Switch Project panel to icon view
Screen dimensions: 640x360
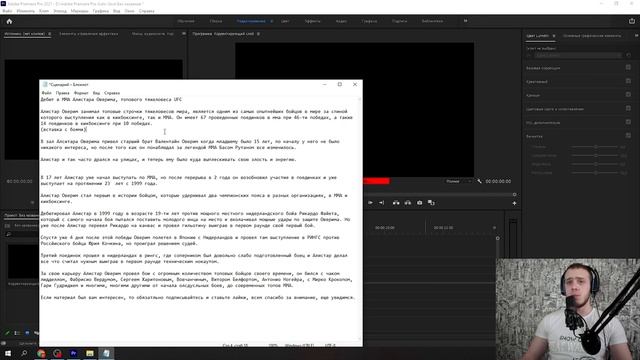click(27, 333)
